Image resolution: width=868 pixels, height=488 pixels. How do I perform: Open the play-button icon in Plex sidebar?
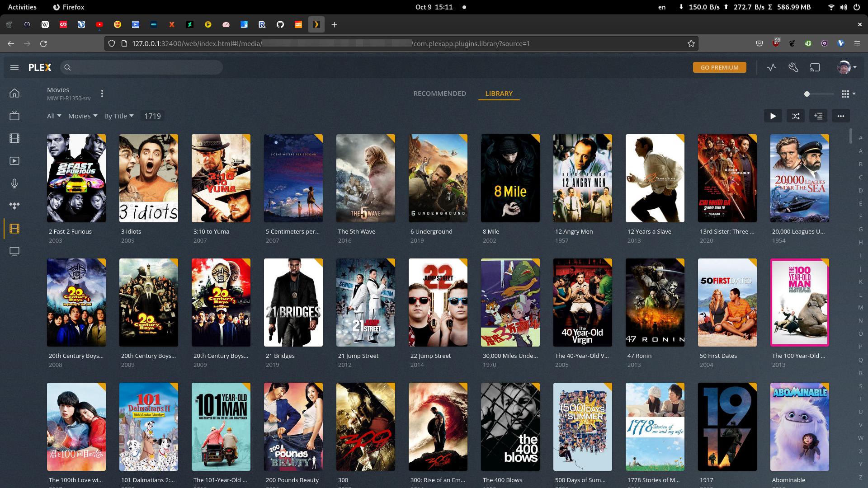point(14,161)
